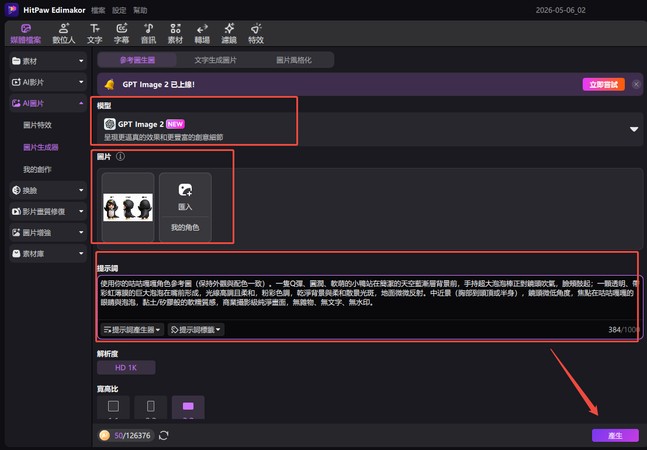Open the model selection dropdown arrow
Screen dimensions: 647x450
pos(634,129)
